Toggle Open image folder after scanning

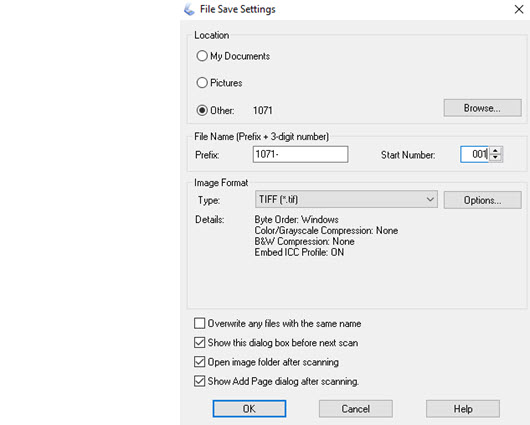(x=199, y=362)
